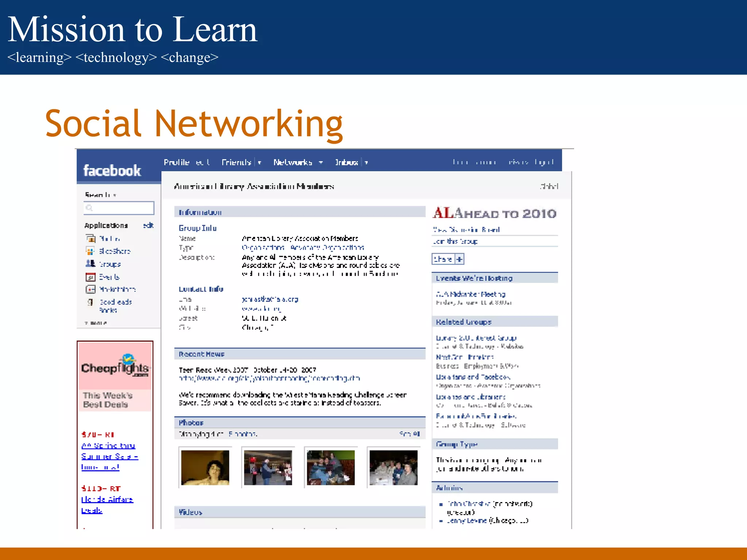The height and width of the screenshot is (560, 747).
Task: Click the Photos section header
Action: pos(300,423)
